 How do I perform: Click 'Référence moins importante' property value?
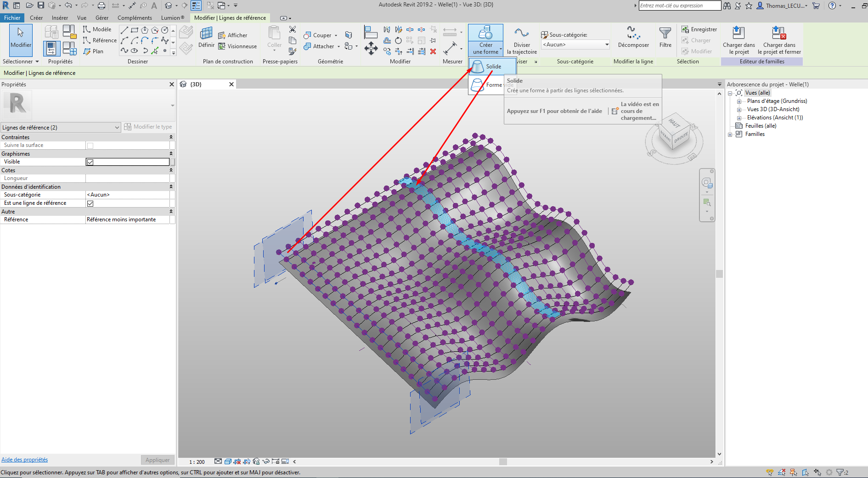click(x=128, y=219)
